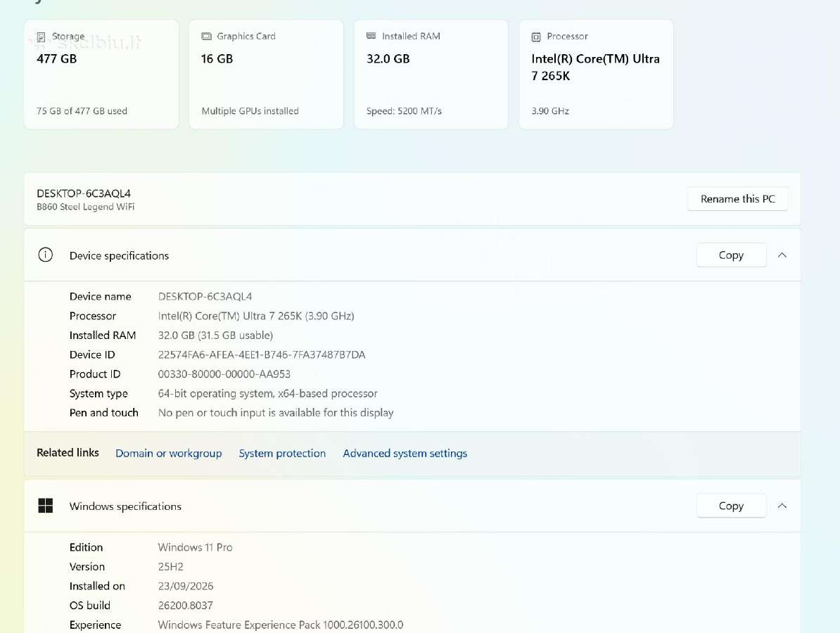Click the Processor chip icon
Screen dimensions: 840x633
point(535,37)
